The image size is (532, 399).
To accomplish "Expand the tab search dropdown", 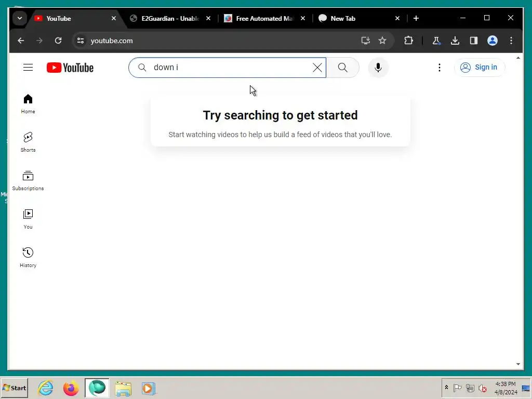I will [x=20, y=18].
